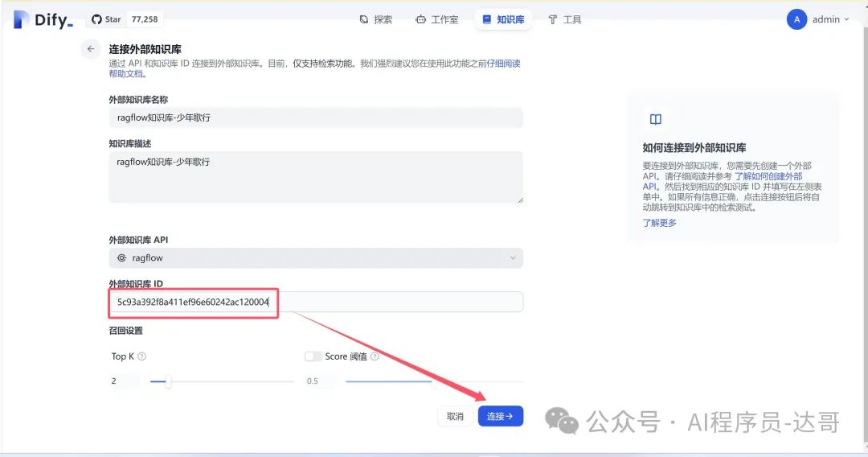Adjust the Top K slider handle

tap(168, 381)
